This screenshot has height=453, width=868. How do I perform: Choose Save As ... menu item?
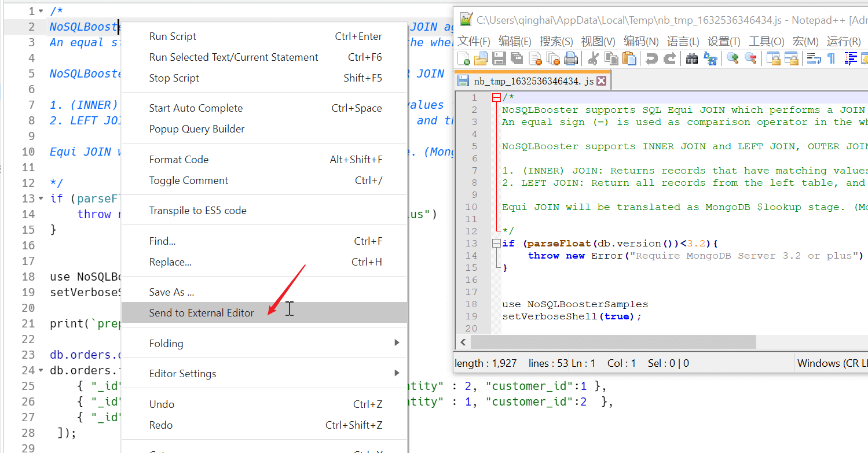[265, 292]
